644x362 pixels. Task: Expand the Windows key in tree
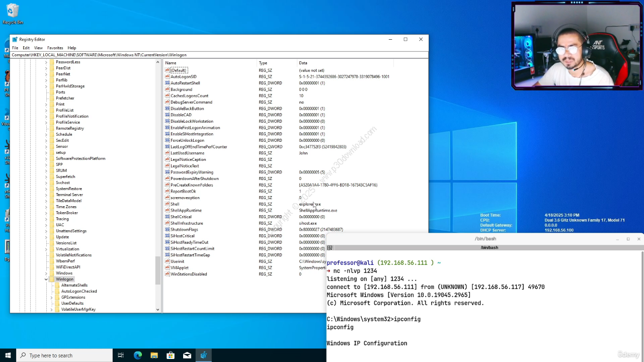(x=46, y=273)
